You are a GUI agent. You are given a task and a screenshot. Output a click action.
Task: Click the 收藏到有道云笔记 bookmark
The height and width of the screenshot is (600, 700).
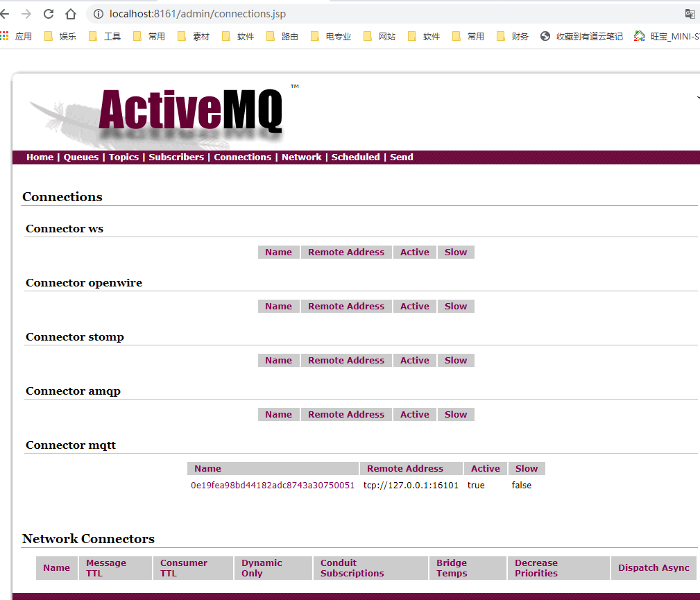[x=582, y=36]
